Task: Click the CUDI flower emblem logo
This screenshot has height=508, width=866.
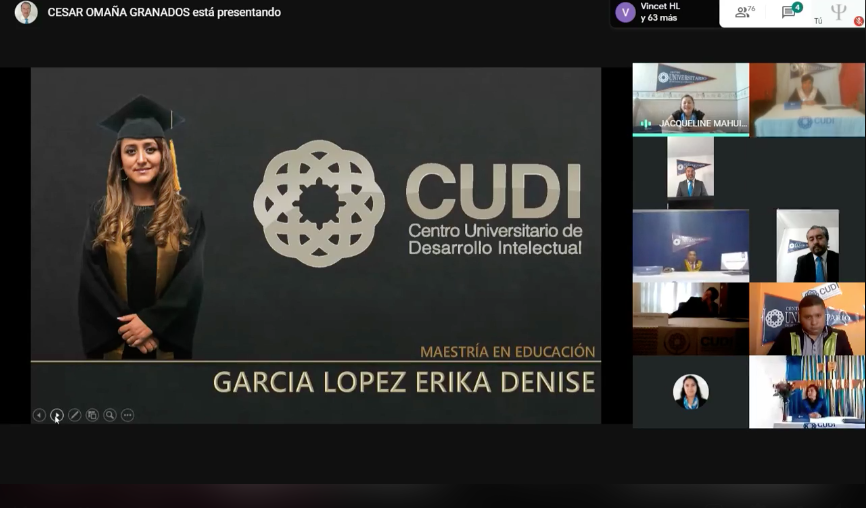Action: [x=319, y=204]
